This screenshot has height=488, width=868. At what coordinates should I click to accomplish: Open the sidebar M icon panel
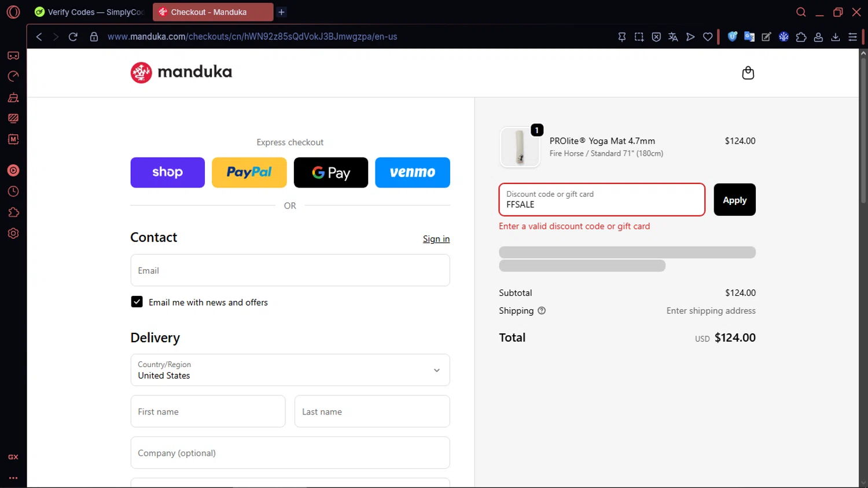(13, 139)
